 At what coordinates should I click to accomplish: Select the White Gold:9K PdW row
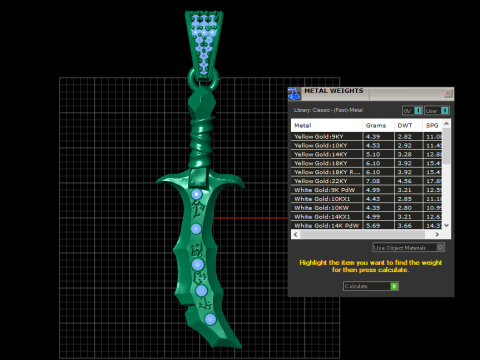(x=367, y=190)
